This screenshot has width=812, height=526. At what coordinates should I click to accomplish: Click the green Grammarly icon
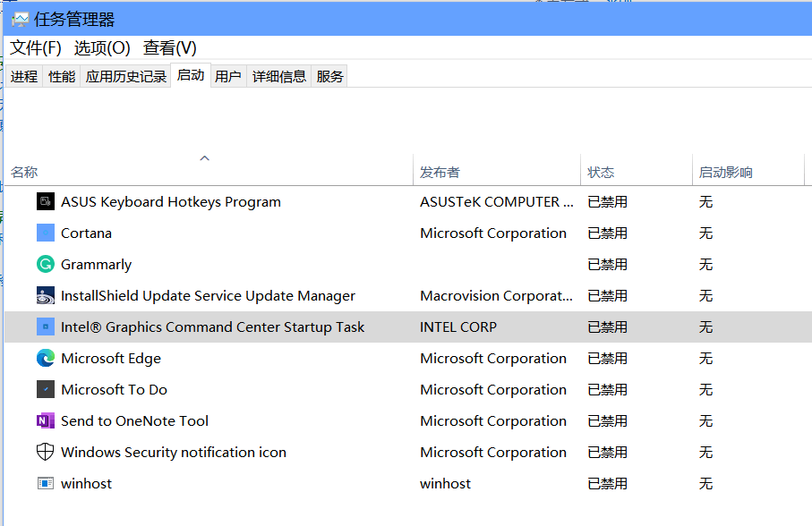click(46, 264)
